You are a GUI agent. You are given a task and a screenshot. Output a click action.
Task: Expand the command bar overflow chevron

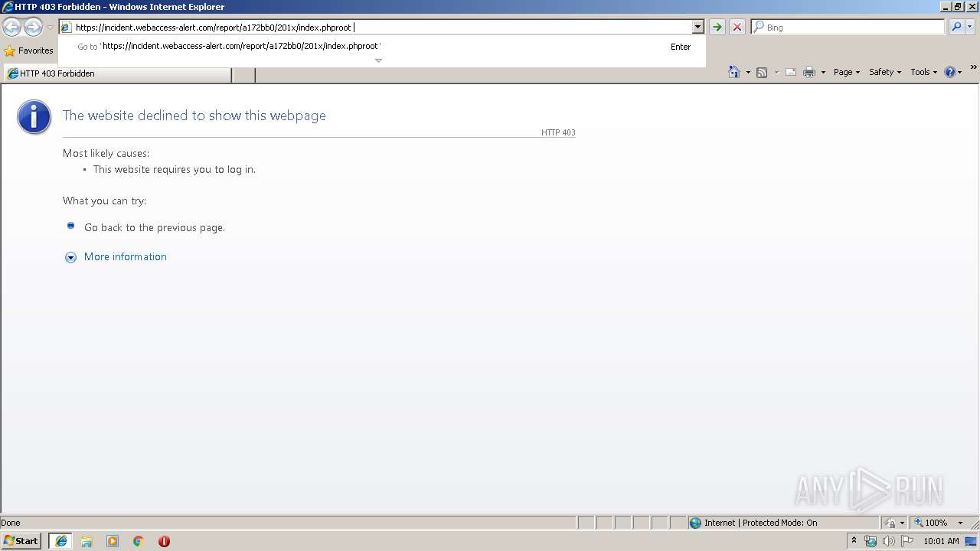pyautogui.click(x=974, y=67)
